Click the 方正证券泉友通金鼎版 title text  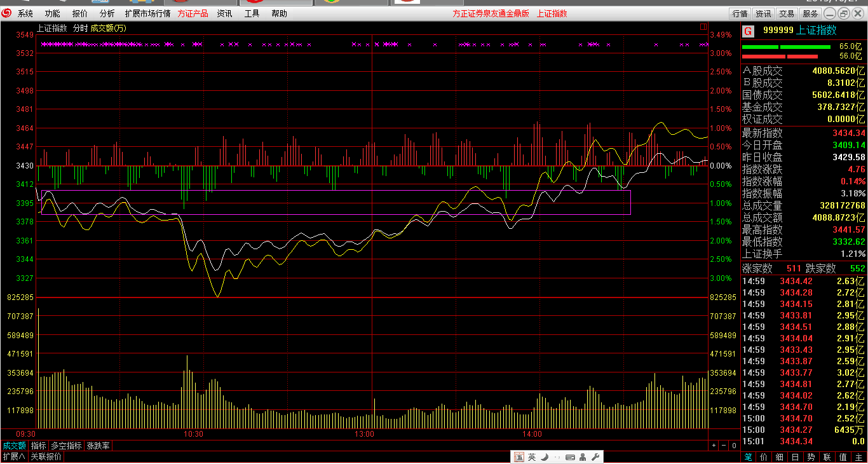point(491,13)
